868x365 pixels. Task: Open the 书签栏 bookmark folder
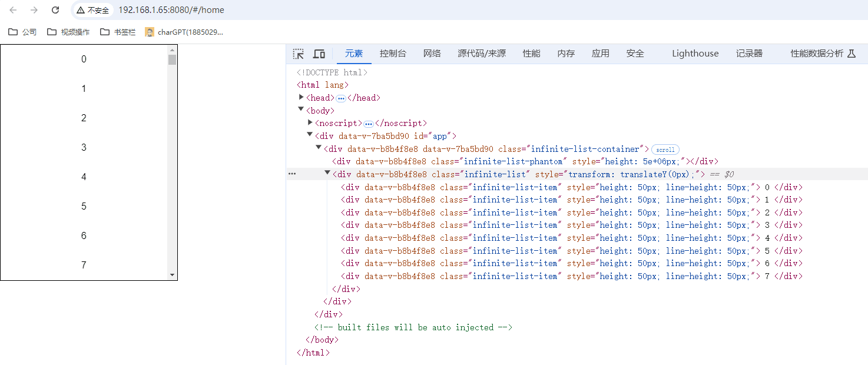click(x=118, y=32)
